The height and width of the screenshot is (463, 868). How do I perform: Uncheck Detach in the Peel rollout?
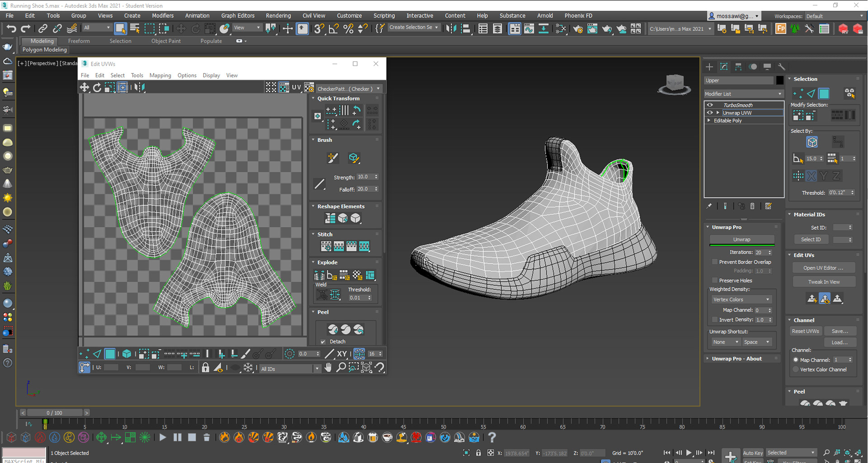click(323, 341)
